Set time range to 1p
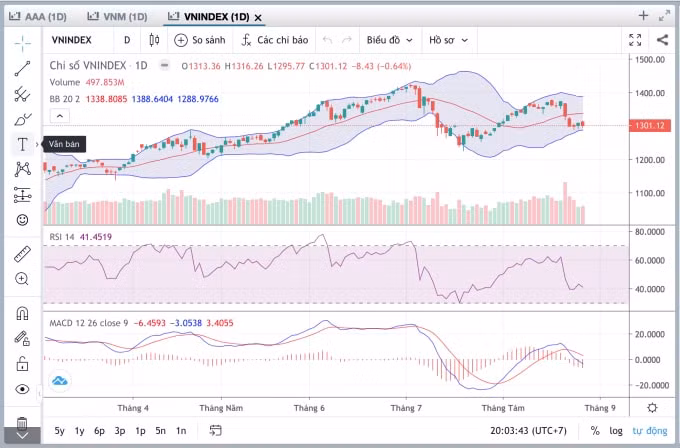 [140, 431]
